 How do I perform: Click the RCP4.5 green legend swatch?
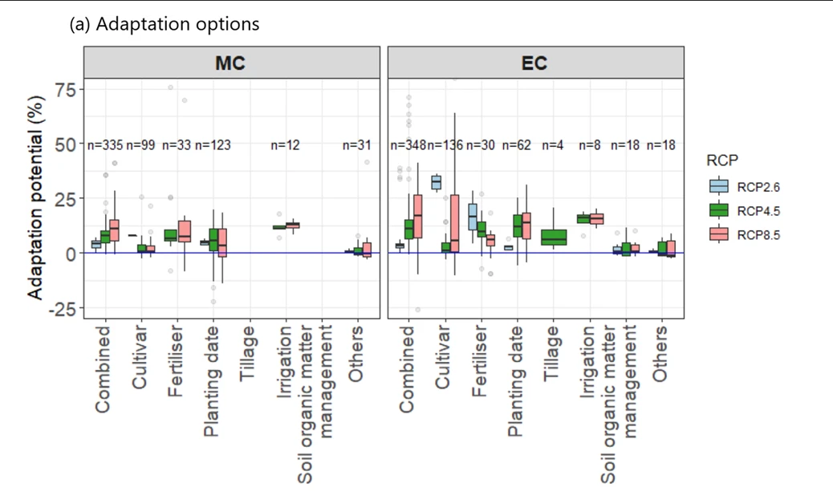719,210
